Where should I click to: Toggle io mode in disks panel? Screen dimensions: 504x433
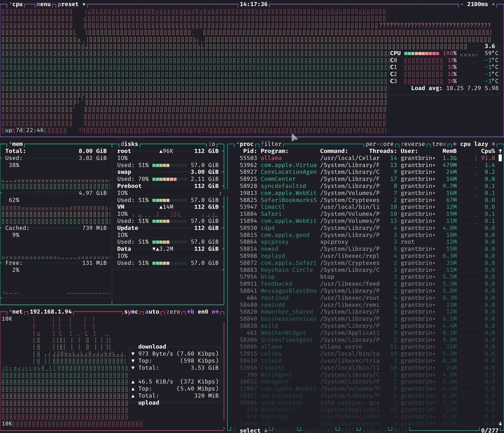(212, 144)
